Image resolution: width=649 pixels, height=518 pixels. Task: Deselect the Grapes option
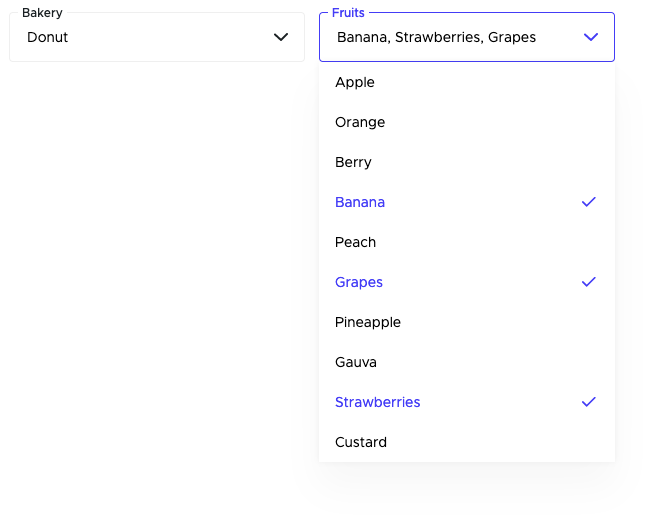tap(359, 282)
